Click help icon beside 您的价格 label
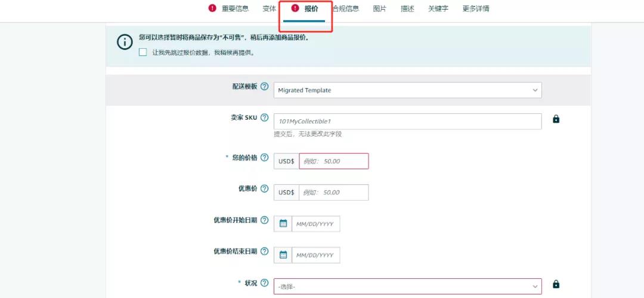The height and width of the screenshot is (298, 644). point(264,158)
